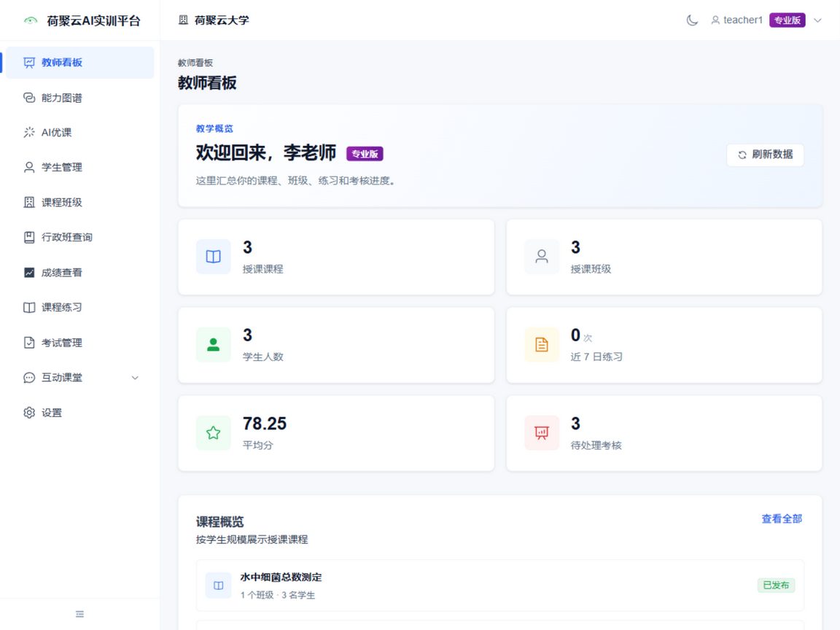Click the 考试管理 document-check icon
Viewport: 840px width, 630px height.
coord(29,343)
